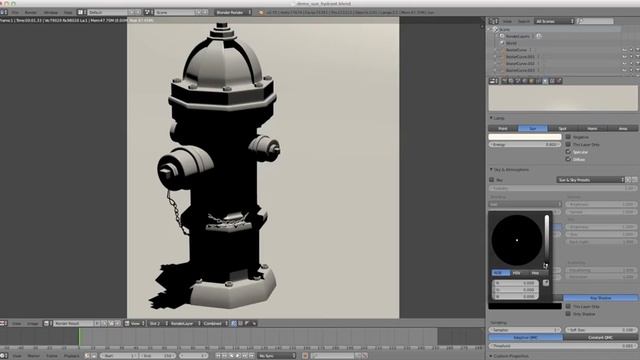Select BezierCurve.003 in the outliner
The image size is (640, 360).
520,70
